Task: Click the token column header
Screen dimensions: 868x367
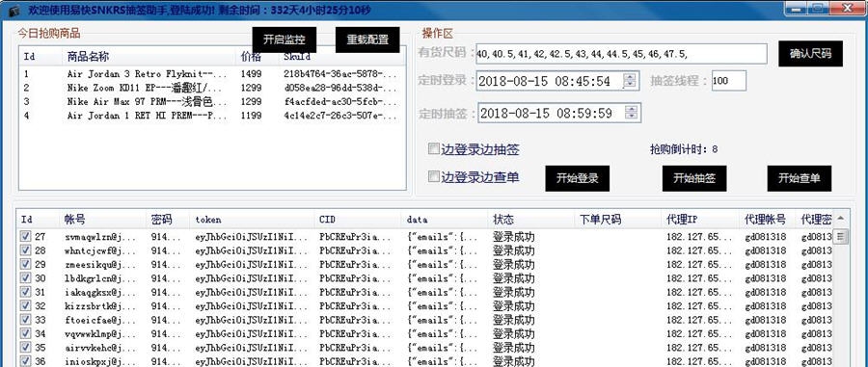Action: (252, 220)
